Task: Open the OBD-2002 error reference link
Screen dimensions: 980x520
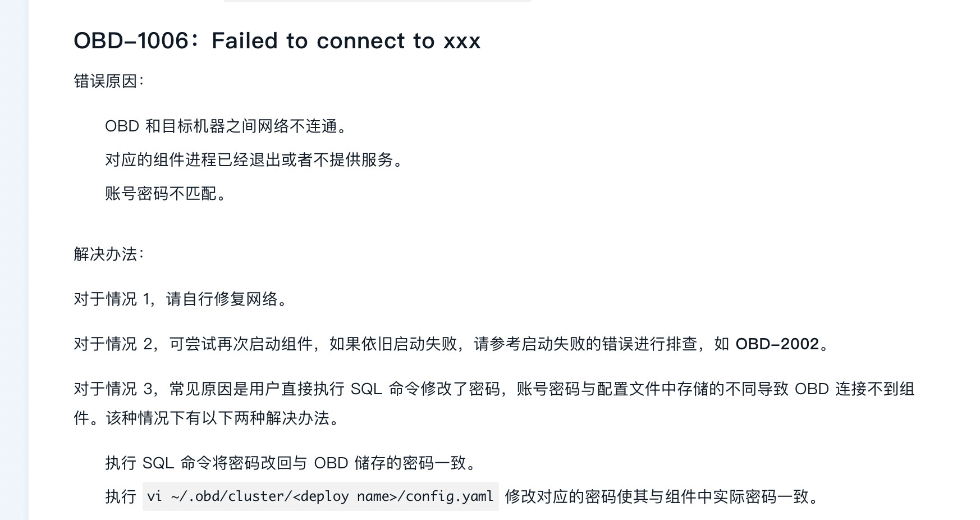Action: pyautogui.click(x=777, y=344)
